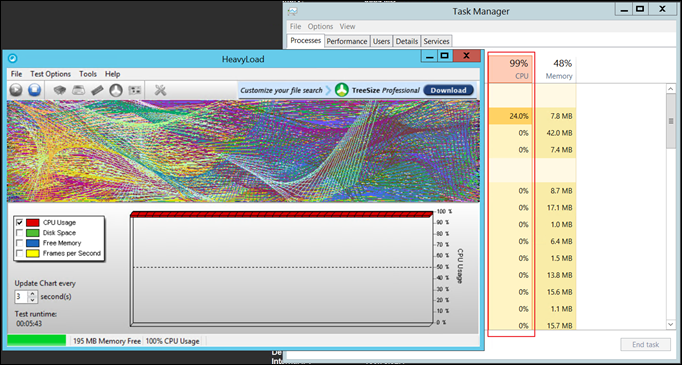Open the Task Manager Options menu
Image resolution: width=682 pixels, height=365 pixels.
click(x=321, y=27)
